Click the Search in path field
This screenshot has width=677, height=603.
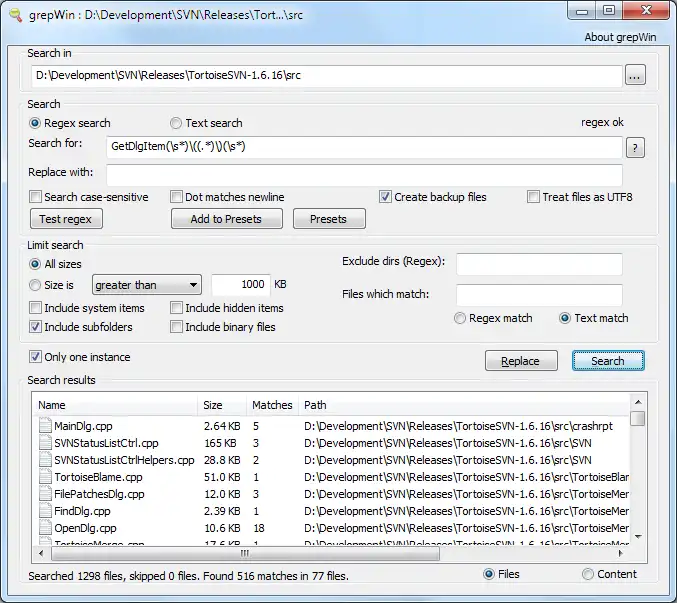[x=326, y=76]
